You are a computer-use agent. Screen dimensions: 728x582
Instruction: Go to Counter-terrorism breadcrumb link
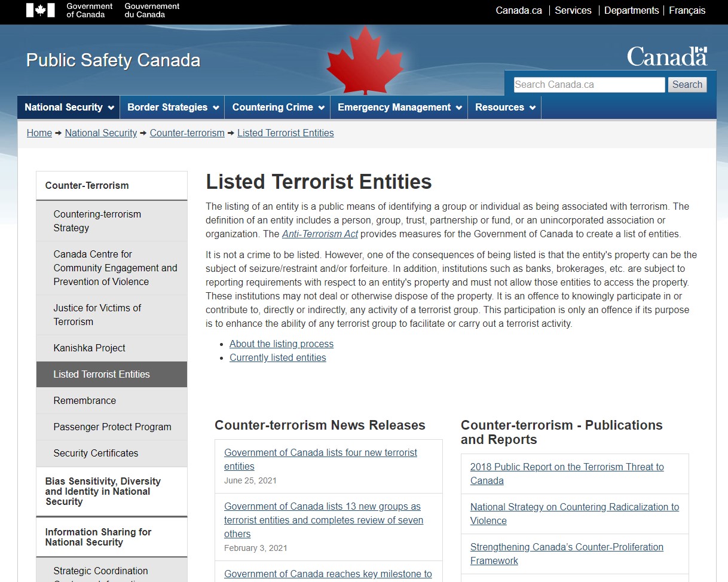[187, 133]
